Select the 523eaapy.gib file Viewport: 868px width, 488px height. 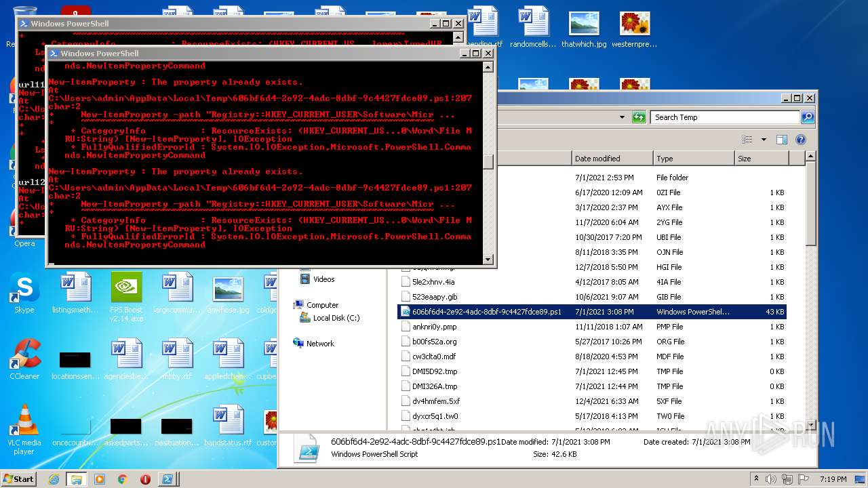tap(592, 297)
